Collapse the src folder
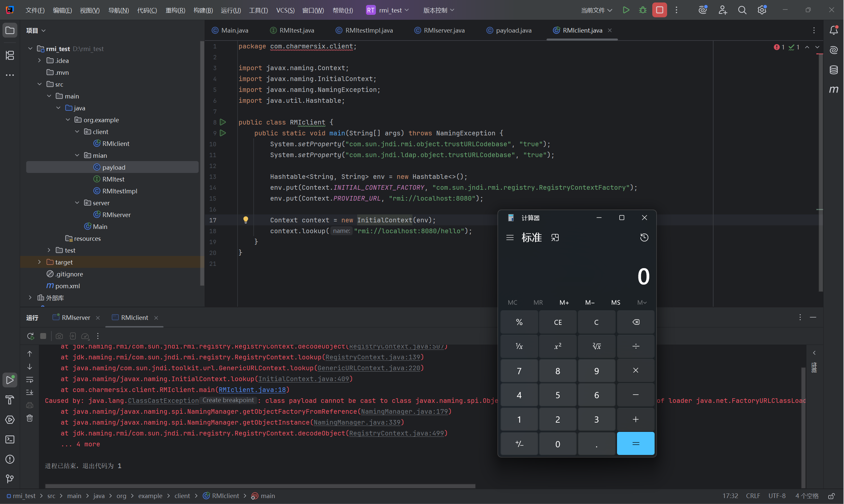The width and height of the screenshot is (844, 504). [40, 84]
